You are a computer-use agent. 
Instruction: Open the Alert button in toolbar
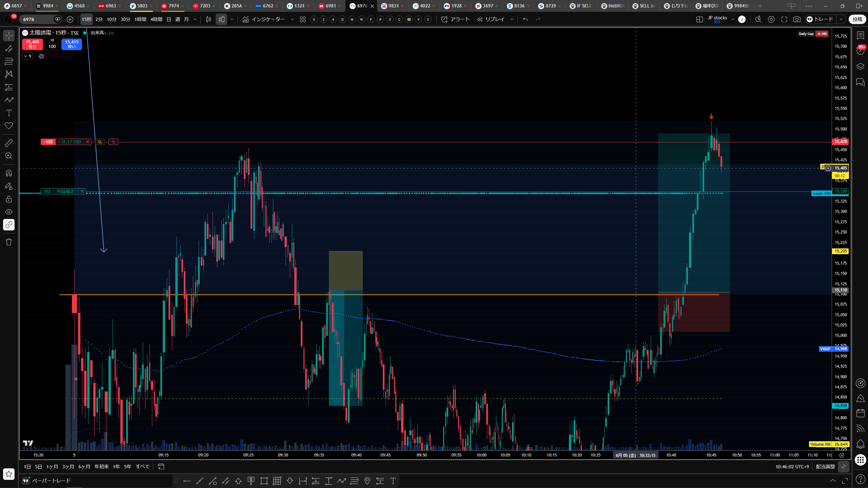[455, 19]
